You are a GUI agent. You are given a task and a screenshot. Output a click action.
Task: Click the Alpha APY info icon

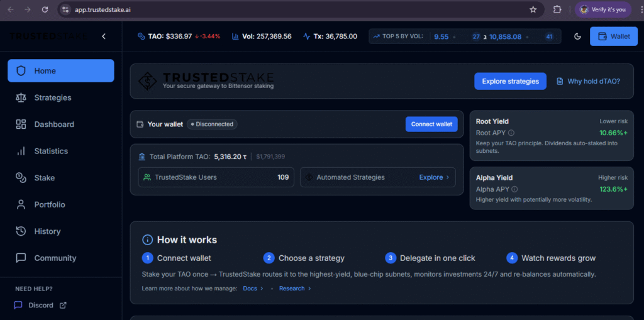pyautogui.click(x=514, y=189)
